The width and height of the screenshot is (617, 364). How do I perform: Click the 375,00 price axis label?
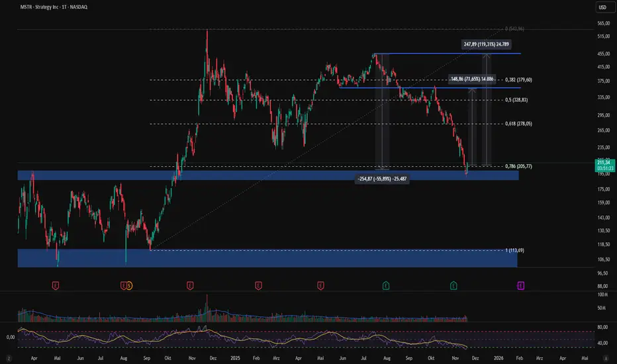(603, 81)
